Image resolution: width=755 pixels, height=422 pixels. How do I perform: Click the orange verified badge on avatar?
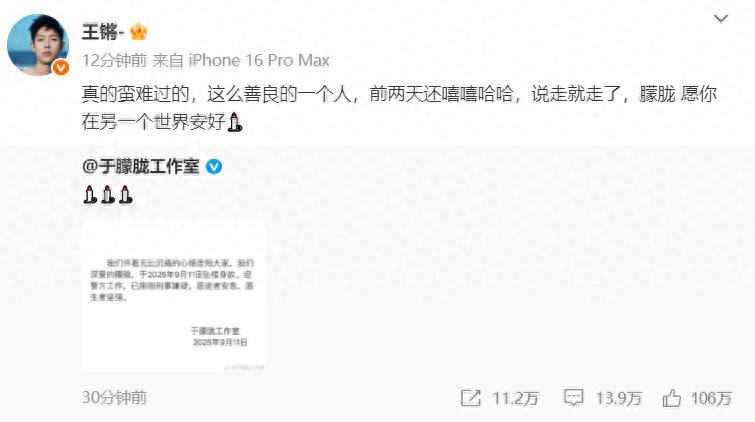click(x=61, y=67)
